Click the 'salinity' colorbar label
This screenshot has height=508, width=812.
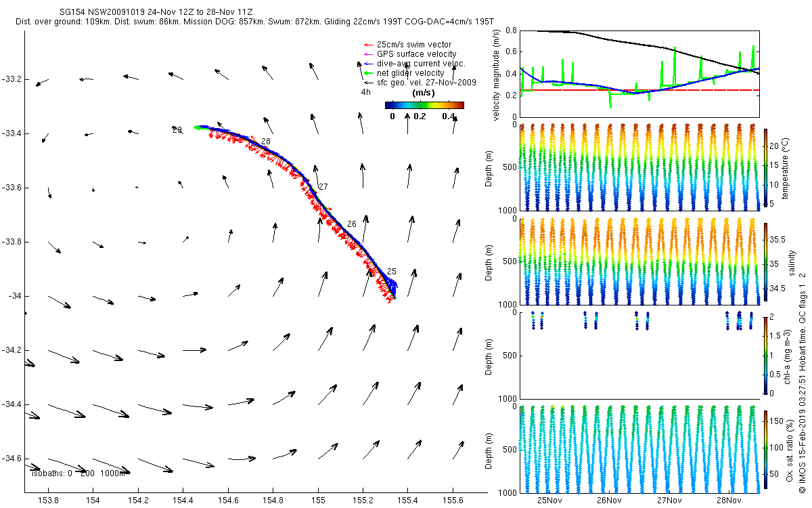tap(791, 263)
